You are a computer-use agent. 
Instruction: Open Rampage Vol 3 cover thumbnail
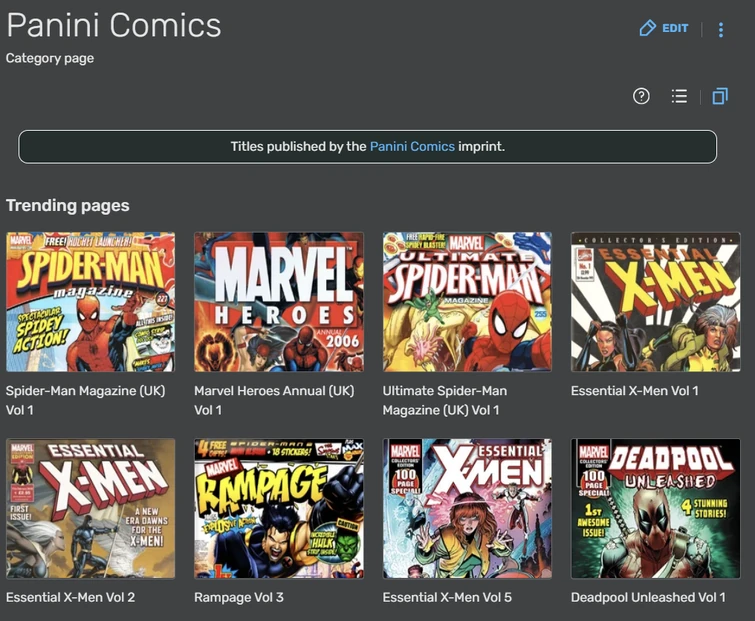(279, 508)
